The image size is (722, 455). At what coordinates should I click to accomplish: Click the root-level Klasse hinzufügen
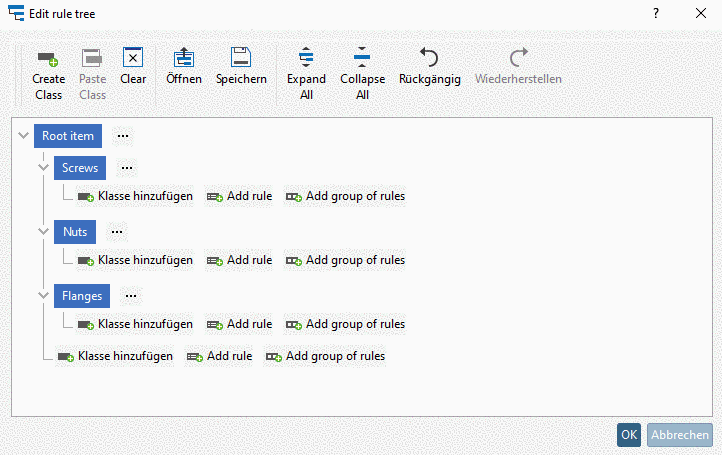115,356
